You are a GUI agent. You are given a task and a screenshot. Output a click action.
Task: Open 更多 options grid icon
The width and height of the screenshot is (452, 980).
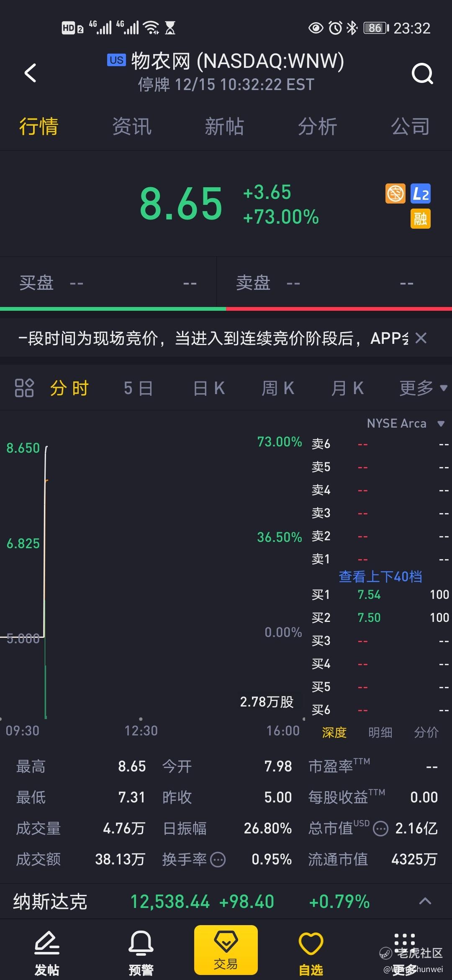pyautogui.click(x=405, y=953)
